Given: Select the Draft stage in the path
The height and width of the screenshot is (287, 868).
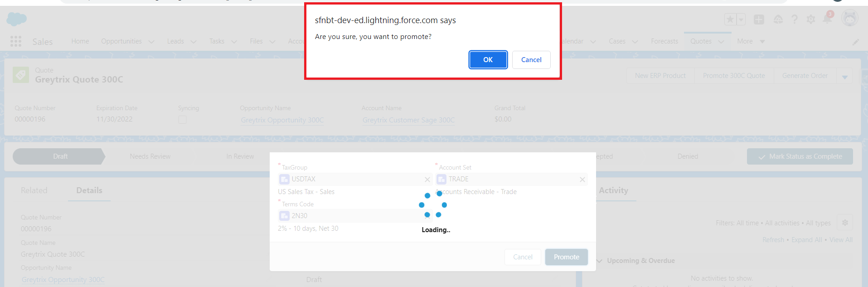Looking at the screenshot, I should click(x=59, y=156).
